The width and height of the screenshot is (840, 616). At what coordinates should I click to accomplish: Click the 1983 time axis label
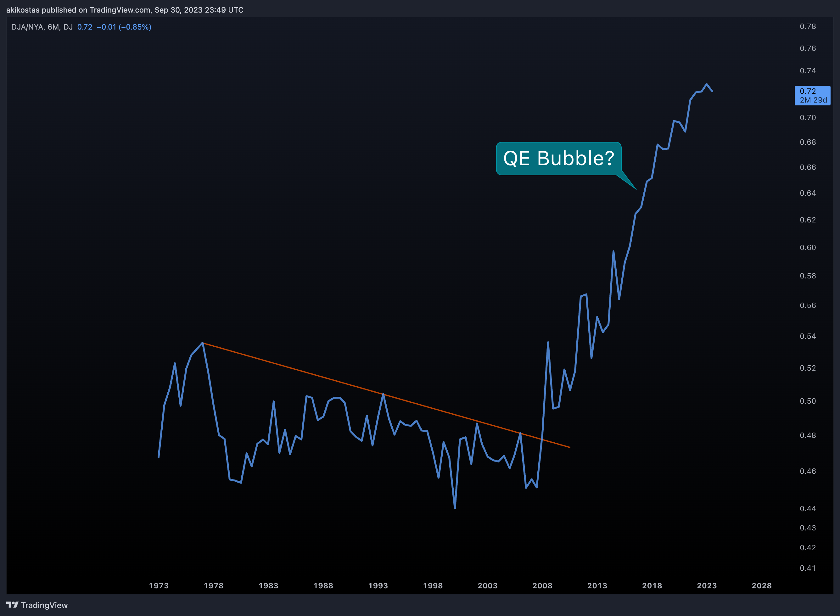[x=268, y=586]
